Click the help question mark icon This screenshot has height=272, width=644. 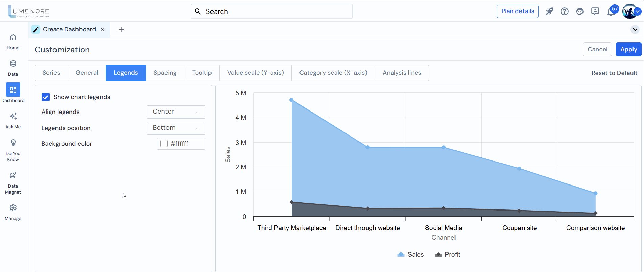[x=564, y=11]
